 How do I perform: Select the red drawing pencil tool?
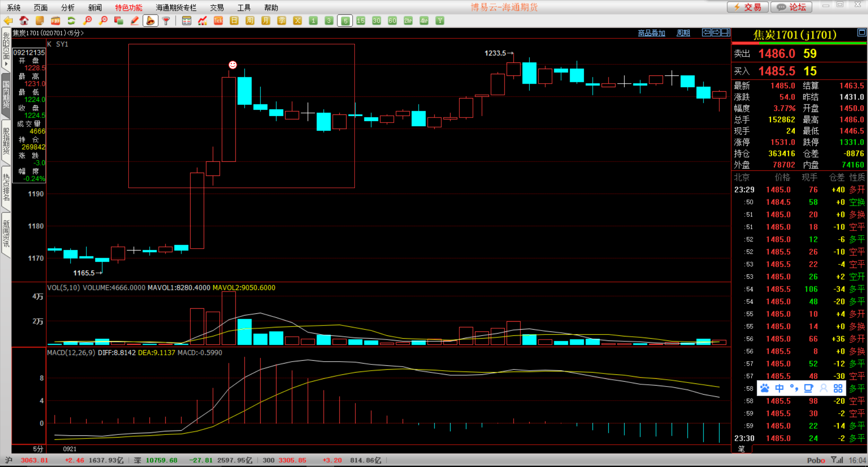[134, 21]
